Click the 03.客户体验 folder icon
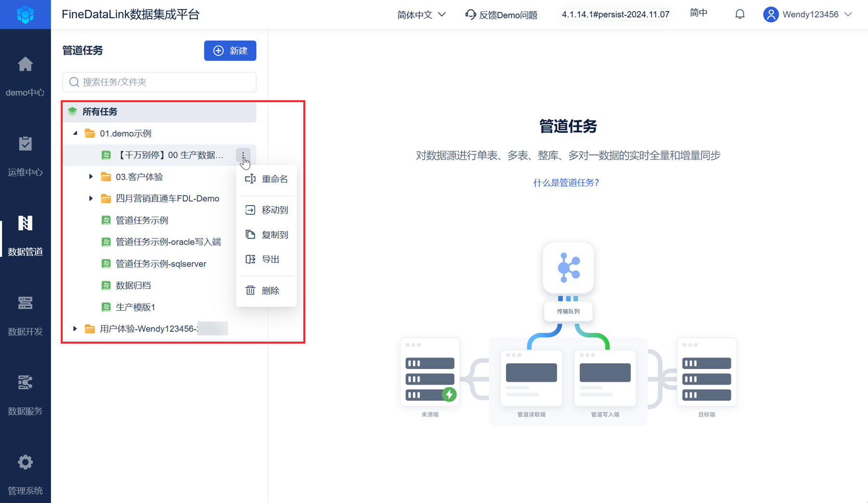The image size is (868, 503). pos(106,177)
